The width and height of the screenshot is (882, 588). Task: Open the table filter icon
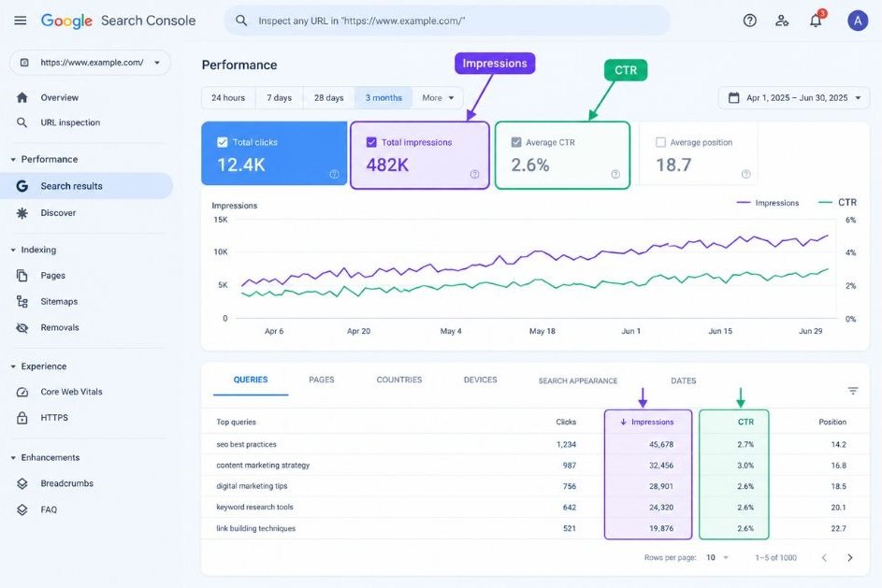pos(853,391)
